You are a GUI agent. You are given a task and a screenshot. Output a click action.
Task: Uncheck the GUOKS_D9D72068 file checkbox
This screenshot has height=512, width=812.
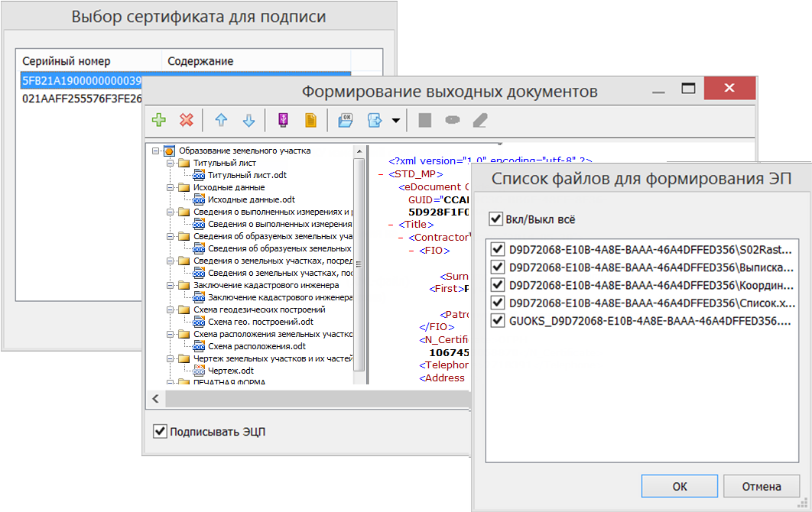[498, 321]
